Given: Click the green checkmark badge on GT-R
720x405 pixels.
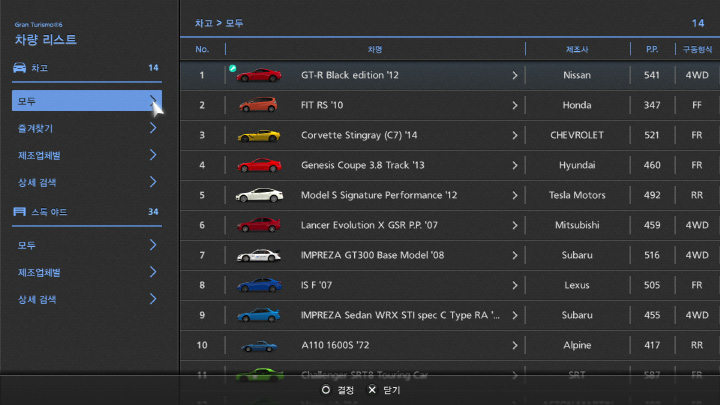Looking at the screenshot, I should click(233, 69).
